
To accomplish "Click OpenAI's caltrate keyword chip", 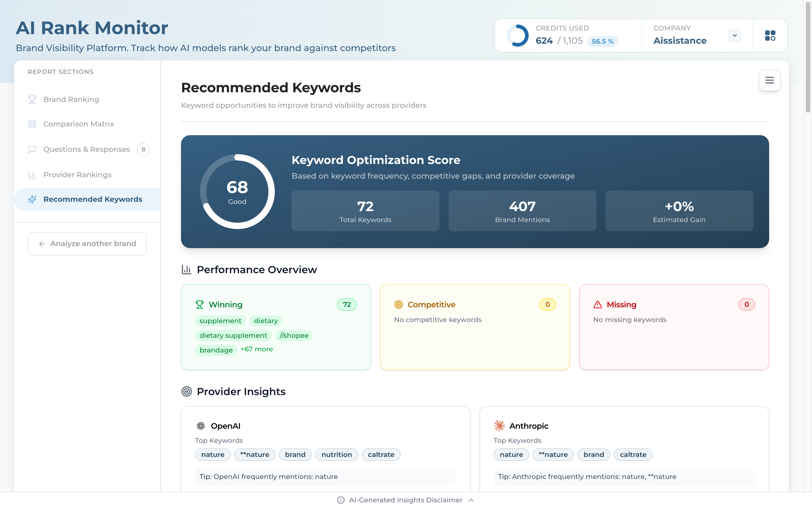I will (381, 455).
